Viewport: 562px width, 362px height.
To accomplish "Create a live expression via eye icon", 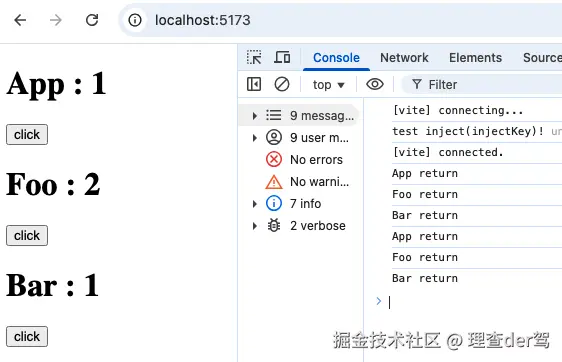I will tap(375, 85).
